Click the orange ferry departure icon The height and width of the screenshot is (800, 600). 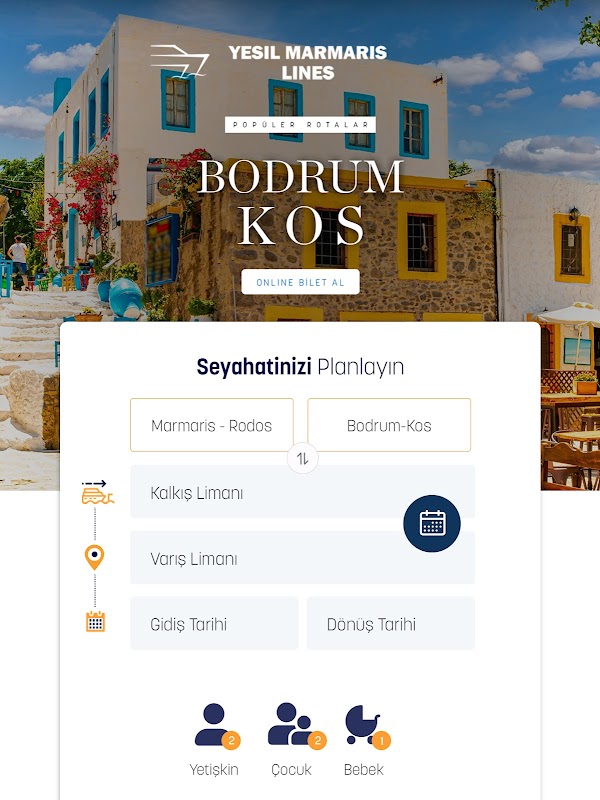click(97, 492)
